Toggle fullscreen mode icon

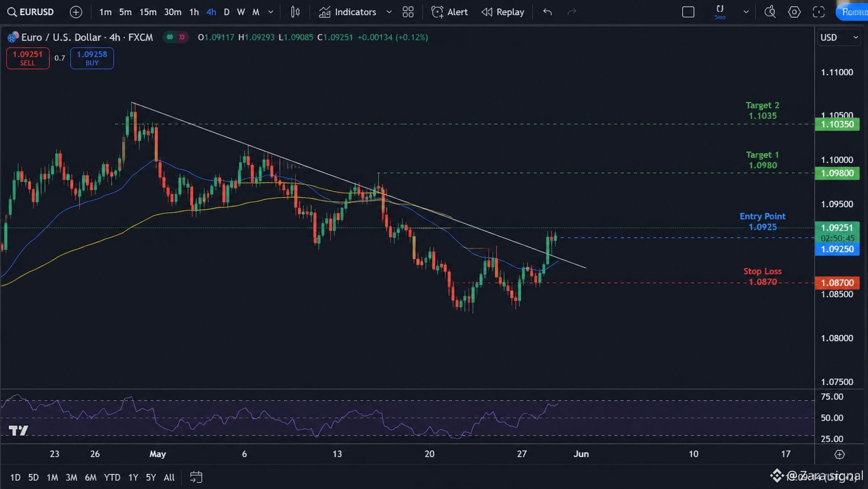coord(819,11)
